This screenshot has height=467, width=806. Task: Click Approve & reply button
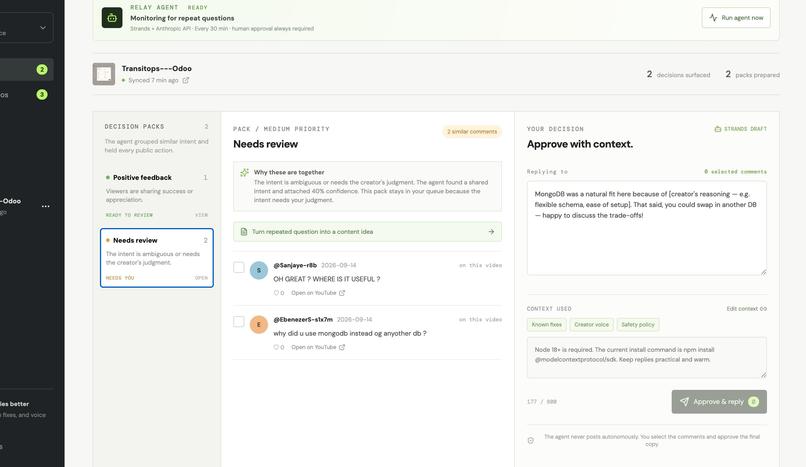click(x=719, y=402)
